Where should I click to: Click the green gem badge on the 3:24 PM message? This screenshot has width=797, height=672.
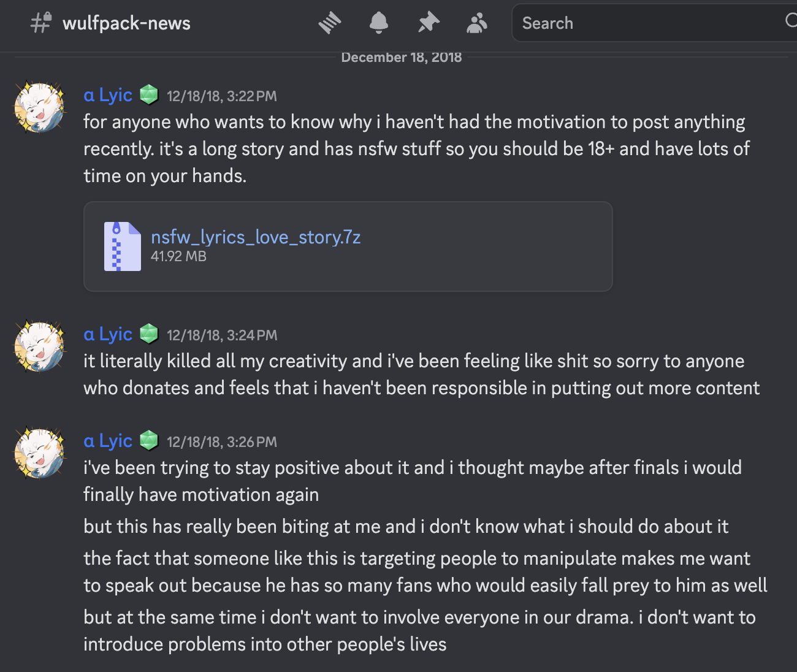(x=149, y=334)
